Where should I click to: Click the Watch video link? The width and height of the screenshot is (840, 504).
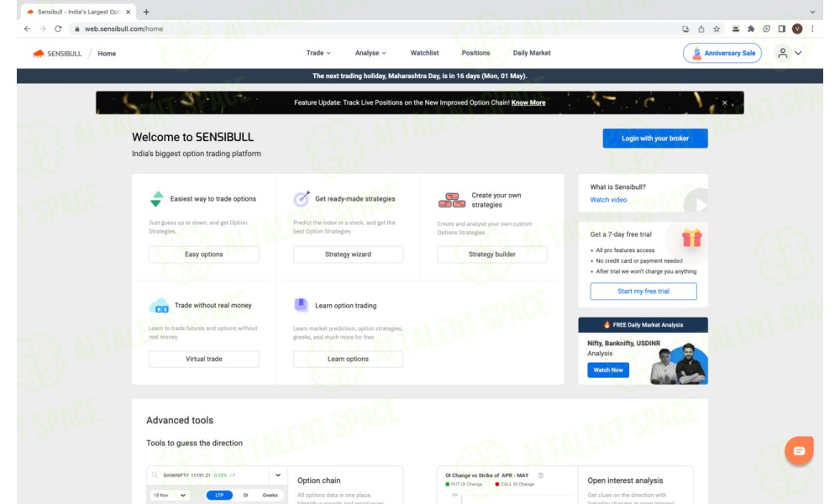coord(608,200)
